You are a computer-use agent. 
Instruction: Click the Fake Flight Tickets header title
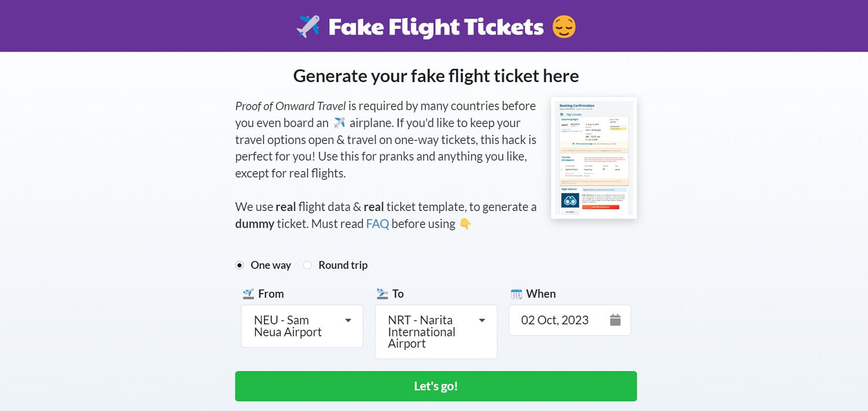pos(436,27)
